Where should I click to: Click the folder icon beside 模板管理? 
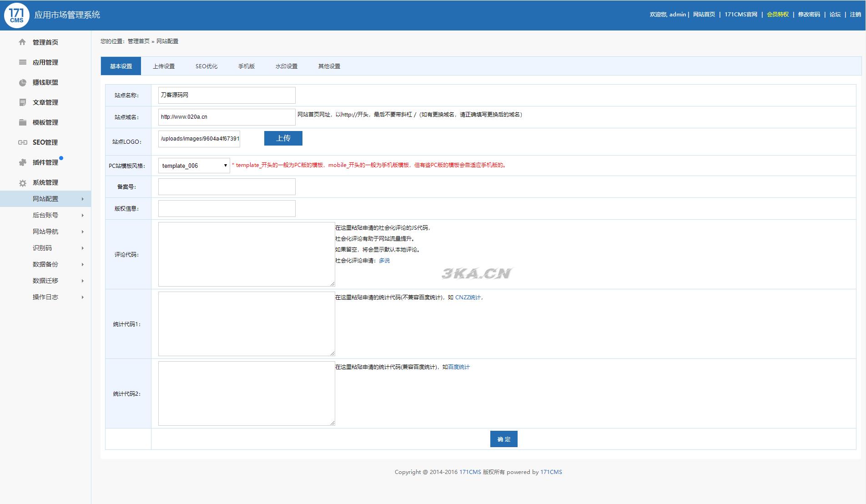pyautogui.click(x=22, y=122)
